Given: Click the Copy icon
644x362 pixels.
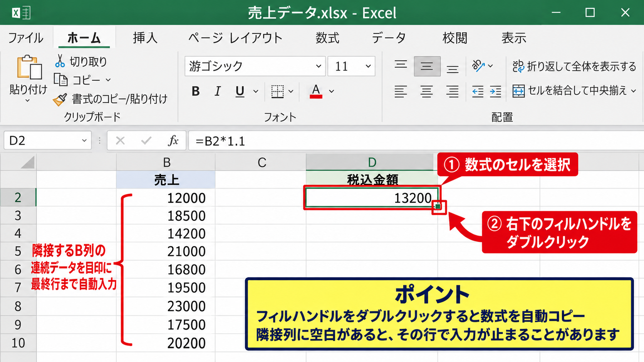Looking at the screenshot, I should coord(60,80).
